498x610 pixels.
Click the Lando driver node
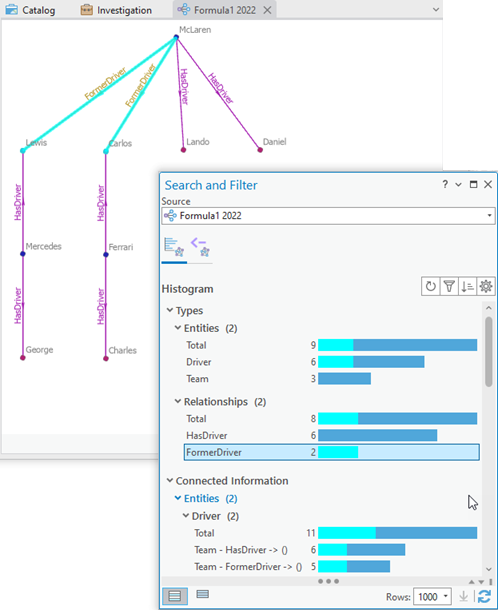click(x=183, y=150)
